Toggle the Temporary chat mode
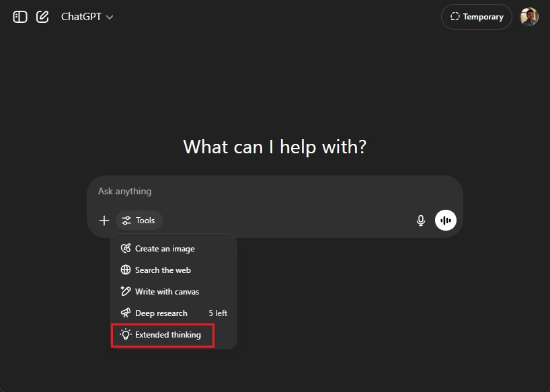Screen dimensions: 550x392 coord(476,16)
